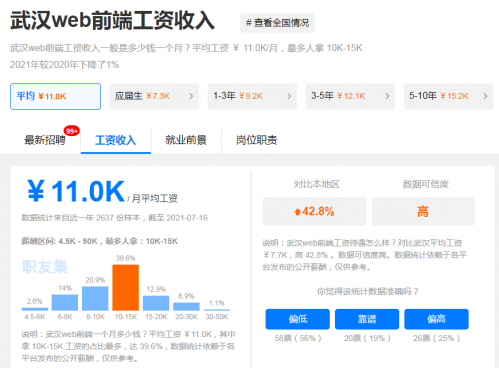Click the '2021年较2020年下降了1%' text

pos(64,65)
